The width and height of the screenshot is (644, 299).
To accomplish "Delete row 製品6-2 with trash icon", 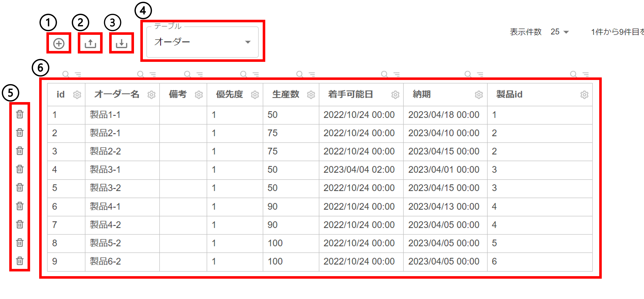I will 20,261.
